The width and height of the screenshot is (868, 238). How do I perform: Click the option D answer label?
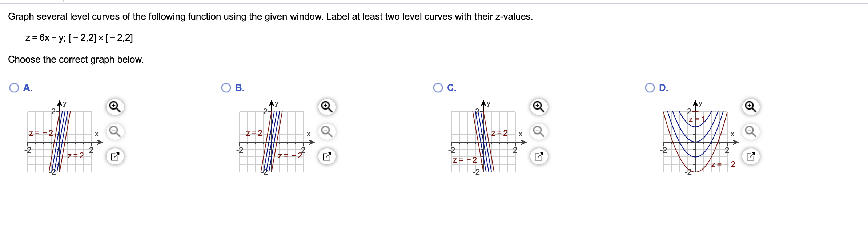tap(664, 87)
